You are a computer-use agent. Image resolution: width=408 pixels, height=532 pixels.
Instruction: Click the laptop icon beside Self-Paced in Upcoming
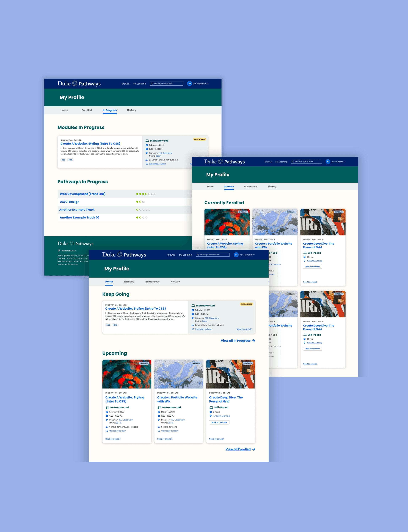click(211, 408)
